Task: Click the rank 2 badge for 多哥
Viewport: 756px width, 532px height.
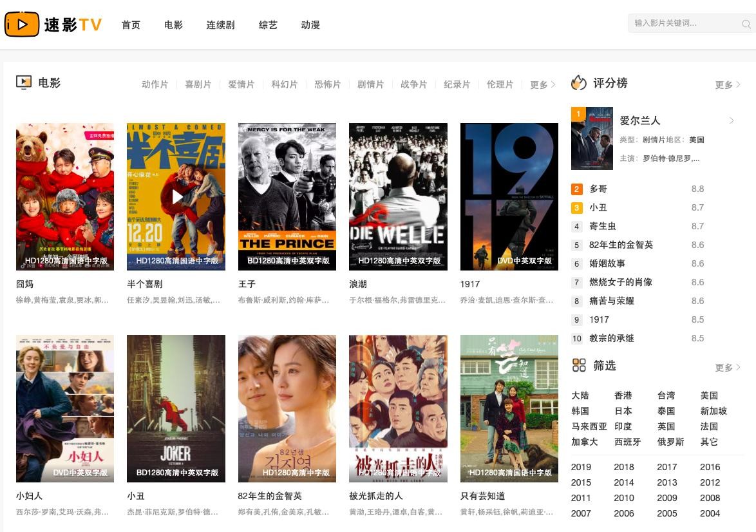Action: coord(577,189)
